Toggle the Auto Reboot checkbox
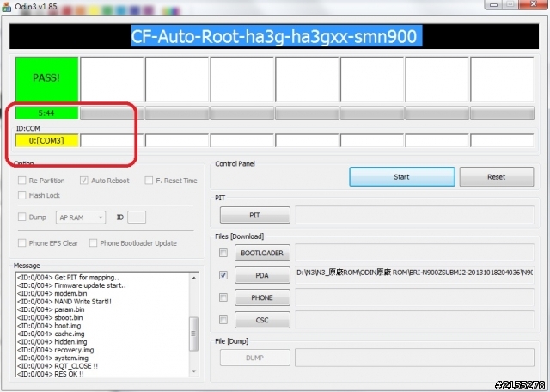The image size is (550, 392). 84,181
